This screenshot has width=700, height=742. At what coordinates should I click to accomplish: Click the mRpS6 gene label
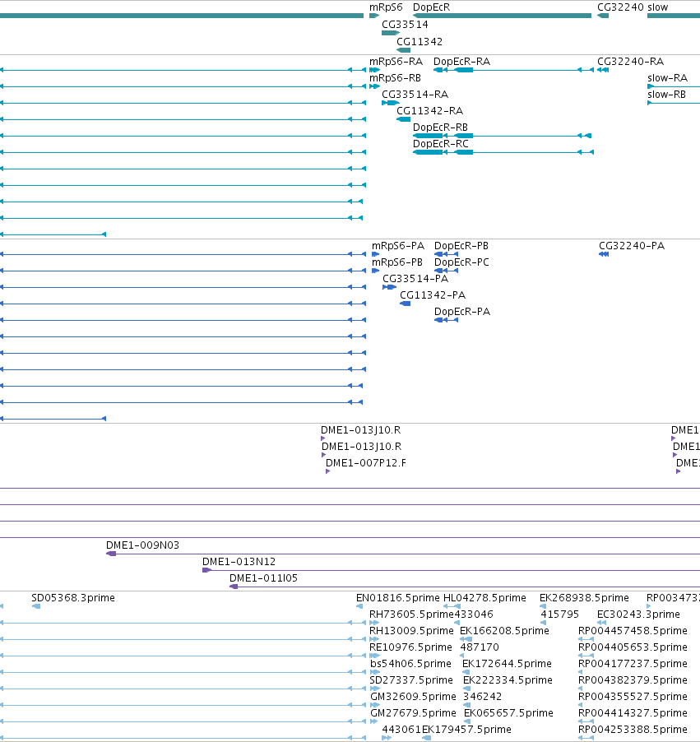coord(386,7)
